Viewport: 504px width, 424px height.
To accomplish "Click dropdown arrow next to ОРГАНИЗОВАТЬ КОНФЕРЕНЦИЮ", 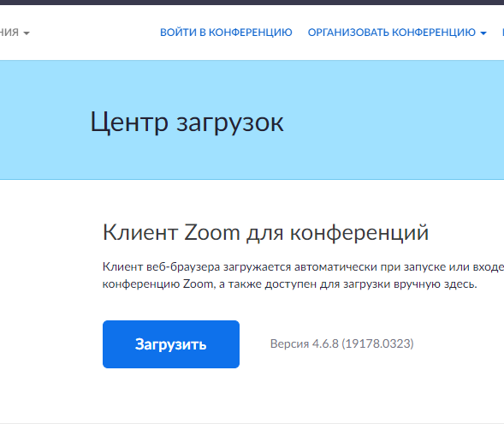I will [x=483, y=33].
